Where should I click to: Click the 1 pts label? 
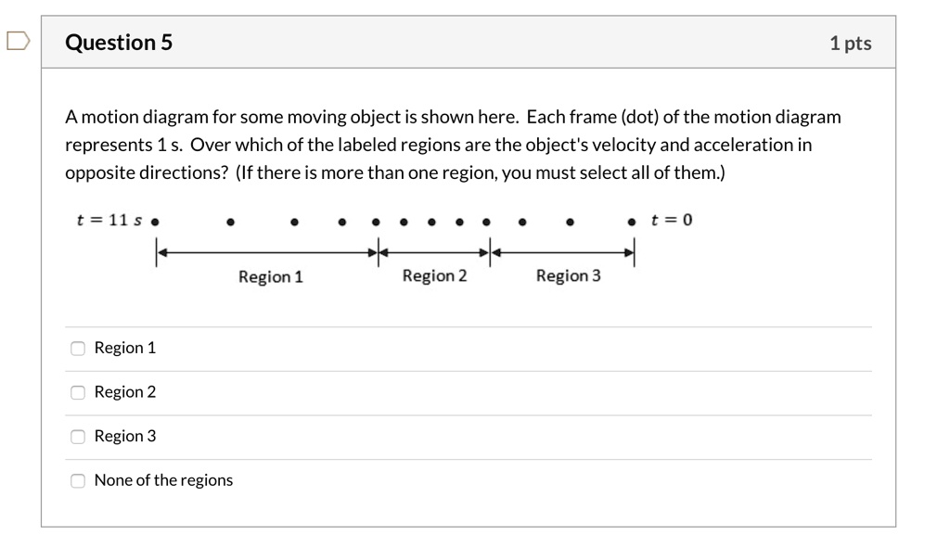tap(852, 42)
